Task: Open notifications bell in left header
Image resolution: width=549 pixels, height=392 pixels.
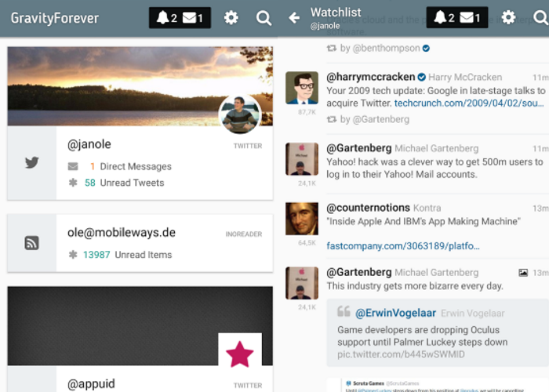Action: (163, 18)
